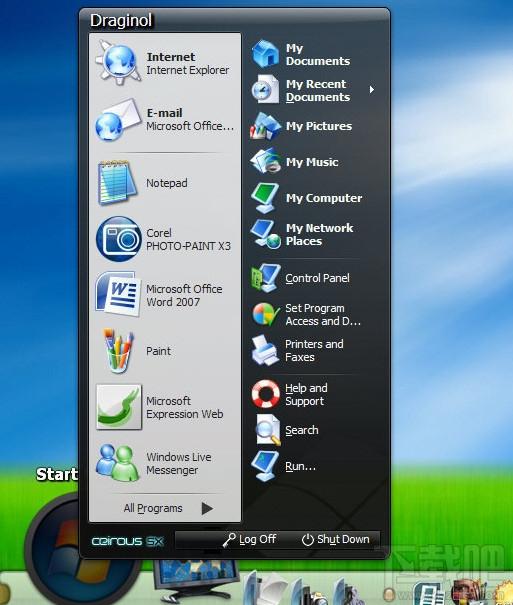Screen dimensions: 513x605
Task: Choose Control Panel text entry
Action: coord(317,278)
